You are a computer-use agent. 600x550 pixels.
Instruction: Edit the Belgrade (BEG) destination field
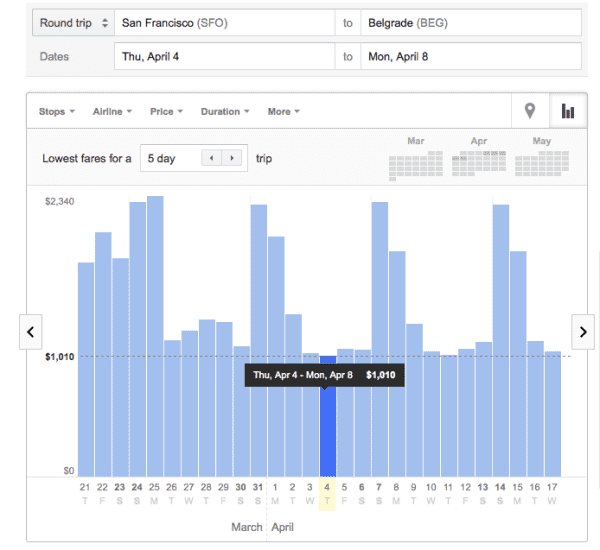tap(470, 22)
